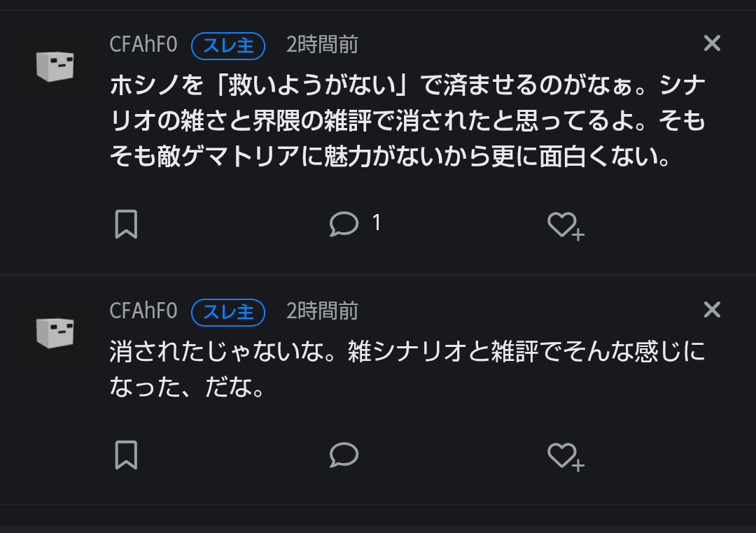Dismiss the ホシノを post with its X
Screen dimensions: 756x533
712,44
